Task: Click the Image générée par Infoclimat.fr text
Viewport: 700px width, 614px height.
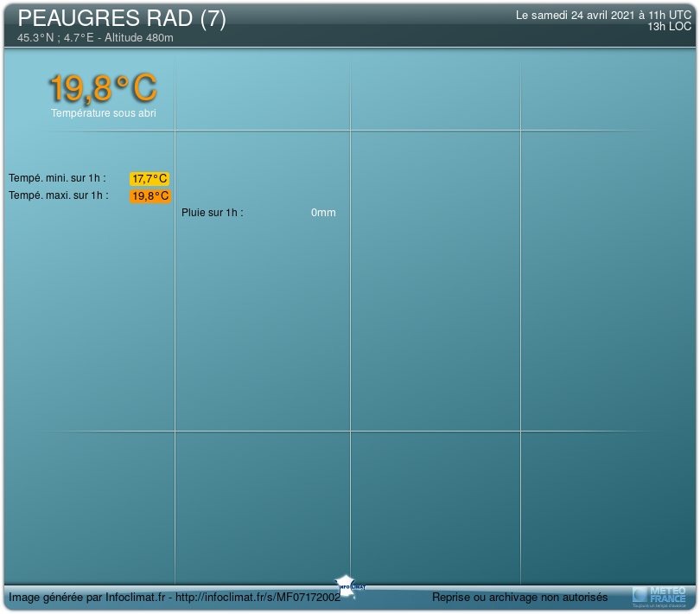Action: (88, 598)
